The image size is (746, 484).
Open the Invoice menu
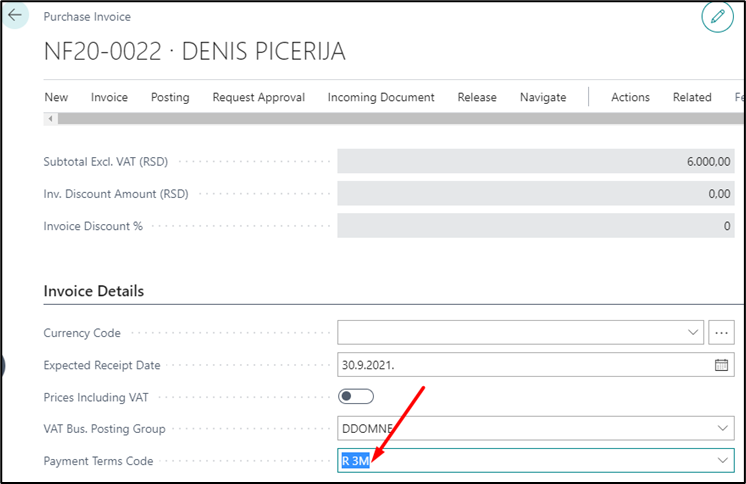click(109, 97)
